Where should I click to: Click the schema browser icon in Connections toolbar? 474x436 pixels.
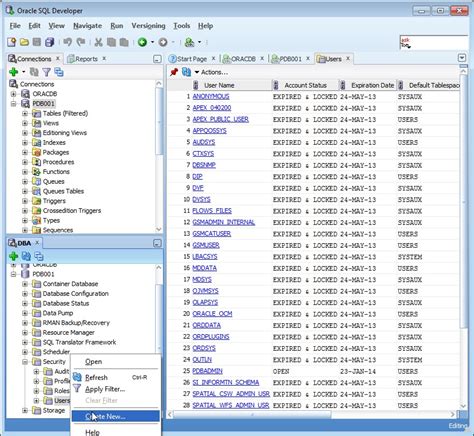click(59, 72)
